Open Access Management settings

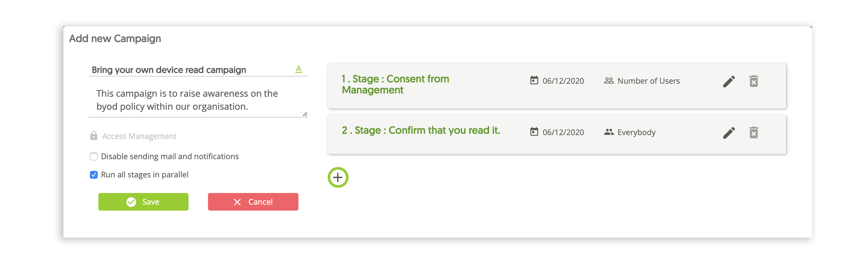[x=139, y=136]
